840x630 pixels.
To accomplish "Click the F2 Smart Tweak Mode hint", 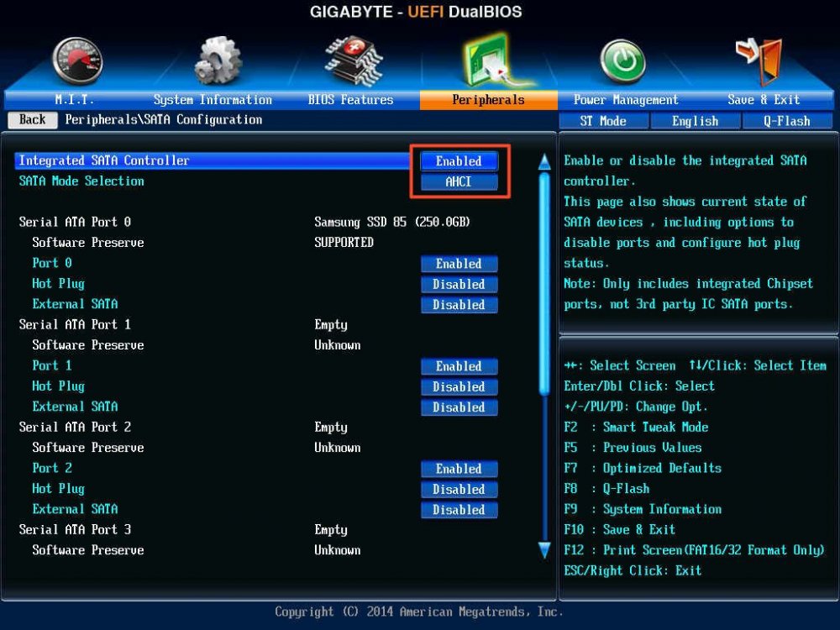I will click(x=636, y=427).
